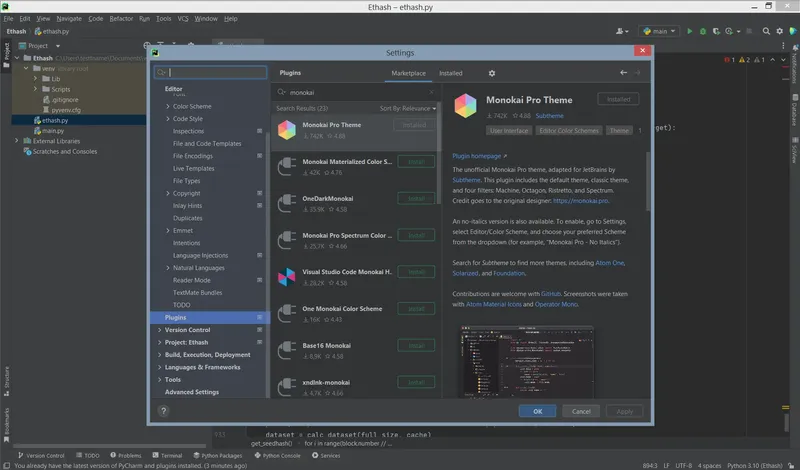The height and width of the screenshot is (470, 800).
Task: Click the Monokai Pro theme screenshot thumbnail
Action: point(527,362)
